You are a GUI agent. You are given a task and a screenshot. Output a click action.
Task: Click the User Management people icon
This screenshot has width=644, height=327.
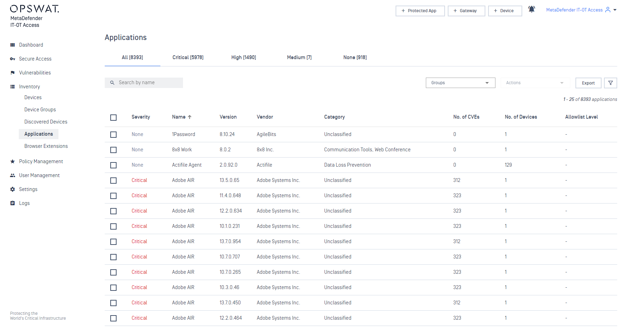pos(13,175)
